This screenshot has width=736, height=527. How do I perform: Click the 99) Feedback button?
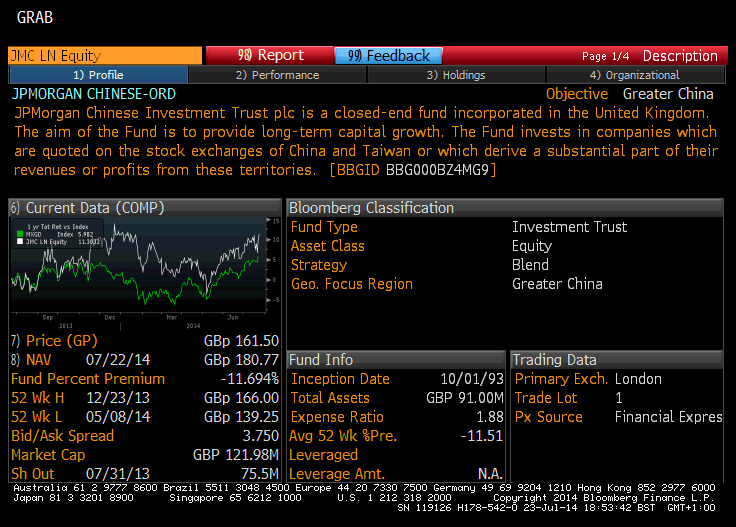[x=388, y=55]
